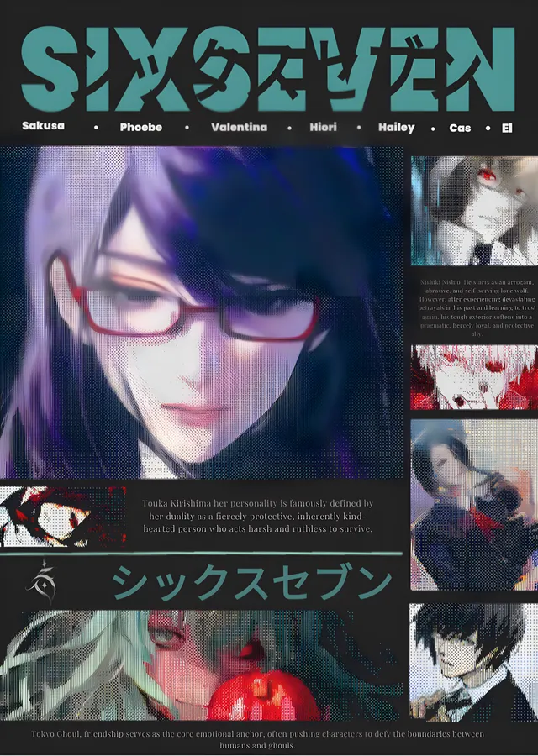The image size is (538, 756).
Task: Click the ornamental emblem logo icon
Action: click(x=42, y=581)
